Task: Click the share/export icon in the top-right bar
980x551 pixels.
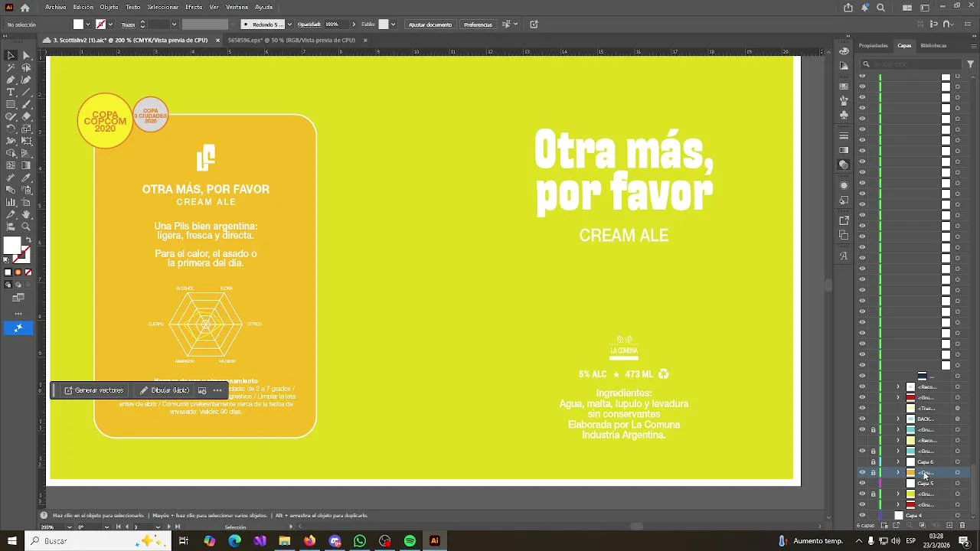Action: 848,8
